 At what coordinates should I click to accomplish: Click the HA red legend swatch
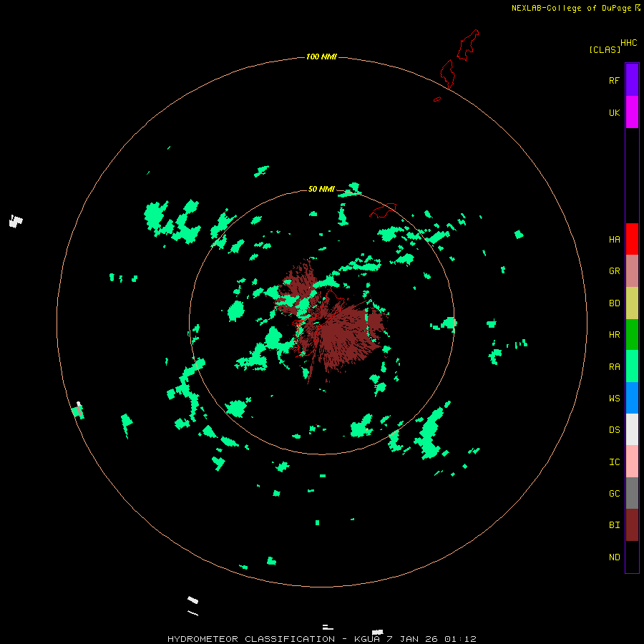pos(632,239)
